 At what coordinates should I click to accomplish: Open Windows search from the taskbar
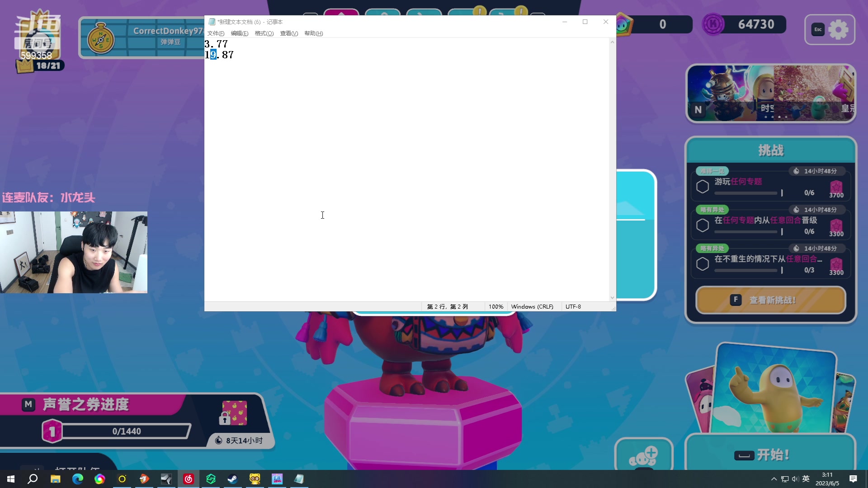tap(33, 479)
